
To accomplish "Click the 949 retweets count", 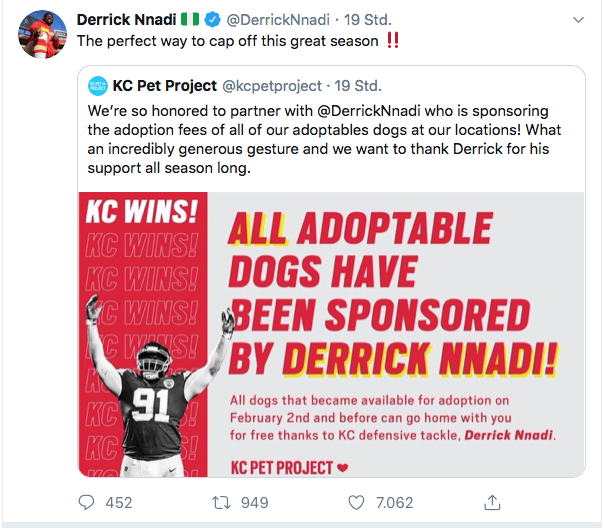I will [x=255, y=503].
